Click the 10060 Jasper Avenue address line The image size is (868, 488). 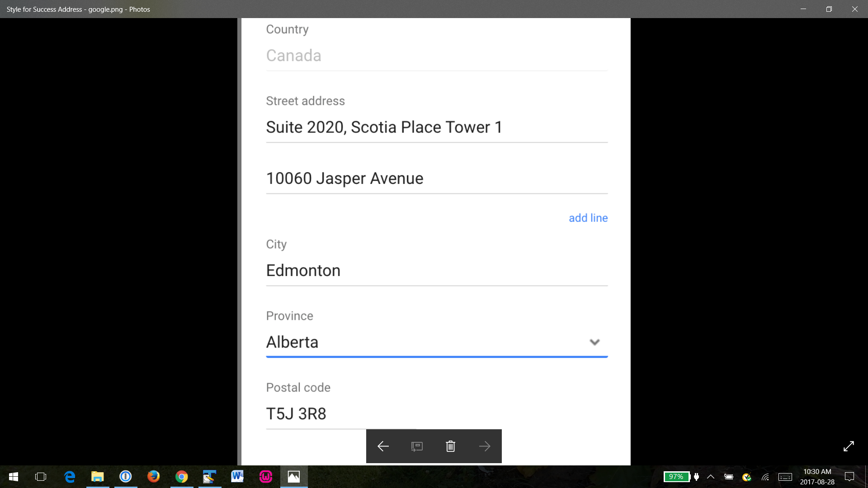tap(436, 178)
